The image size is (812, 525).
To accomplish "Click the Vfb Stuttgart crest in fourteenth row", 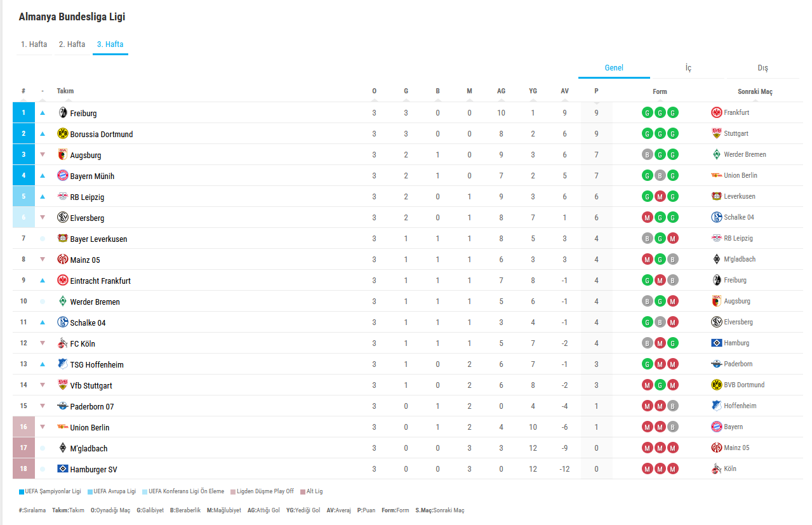I will point(62,385).
